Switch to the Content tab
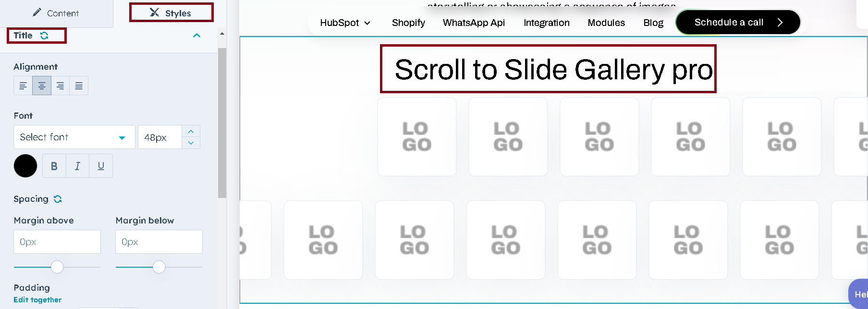The height and width of the screenshot is (309, 868). 56,13
